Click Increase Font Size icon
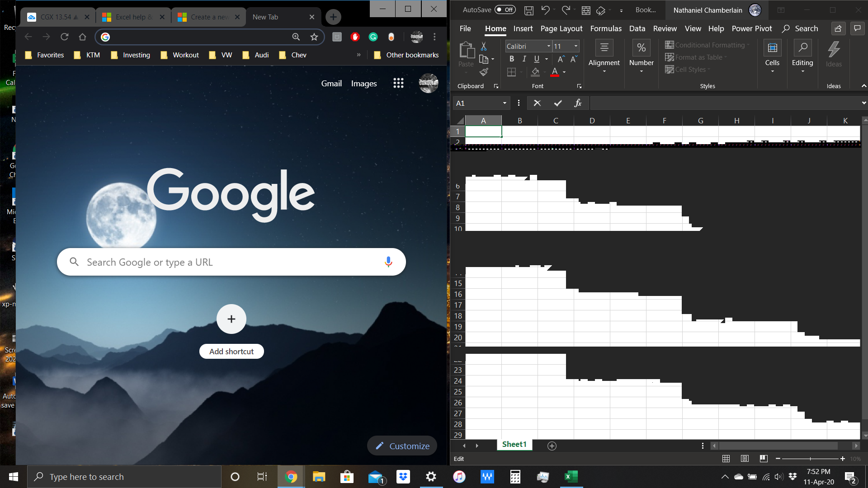 561,59
